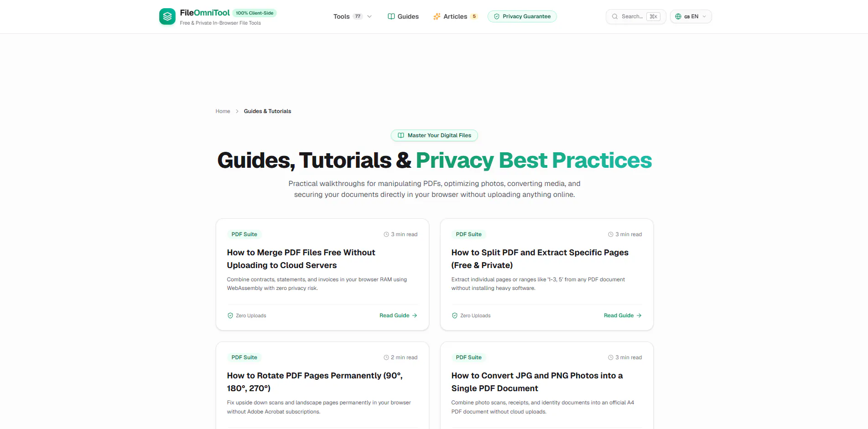Click the arrow beside Read Guide on Merge card

415,315
